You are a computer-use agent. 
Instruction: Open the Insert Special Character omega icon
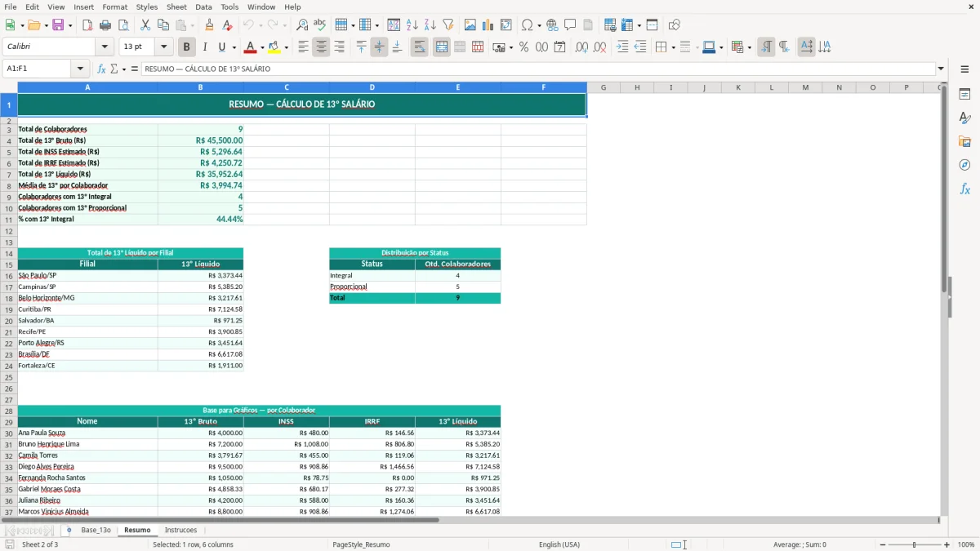point(527,25)
